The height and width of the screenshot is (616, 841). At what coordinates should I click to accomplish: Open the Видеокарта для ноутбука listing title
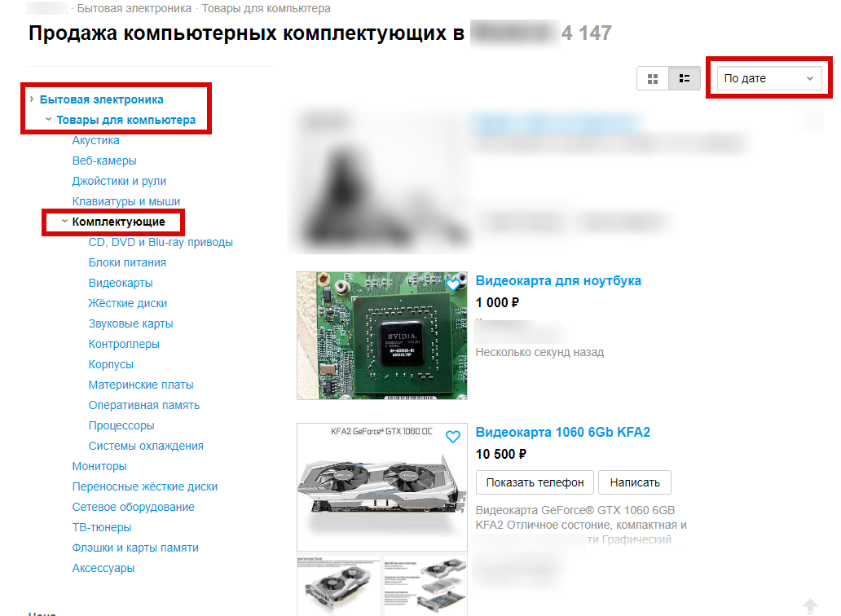pyautogui.click(x=558, y=280)
